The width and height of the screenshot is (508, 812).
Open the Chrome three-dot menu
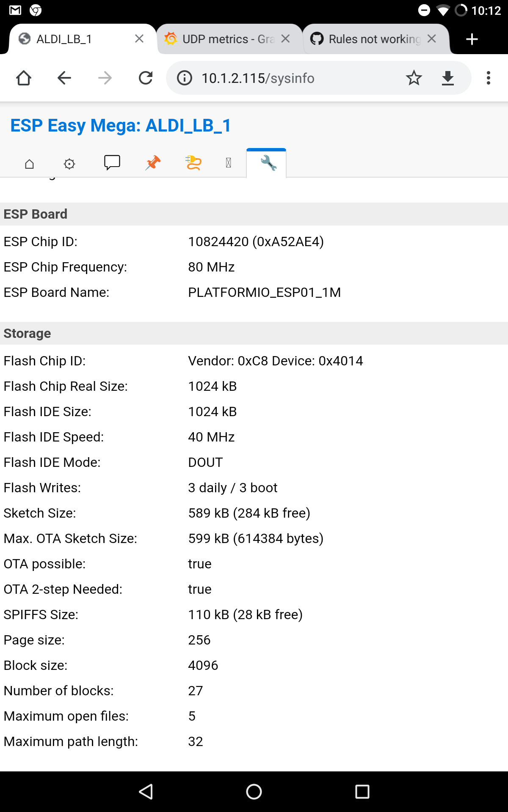[x=489, y=78]
